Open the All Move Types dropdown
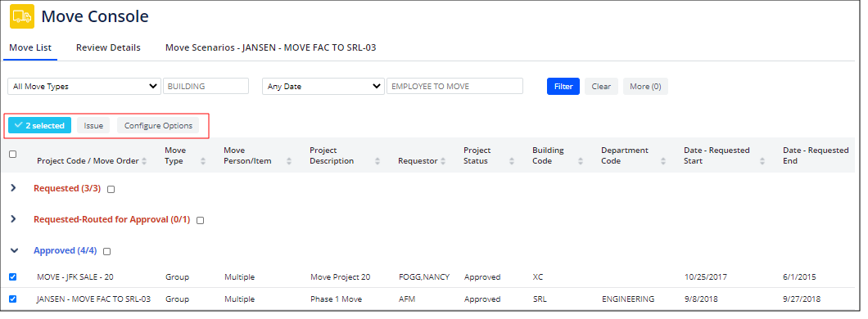This screenshot has height=319, width=868. 84,86
